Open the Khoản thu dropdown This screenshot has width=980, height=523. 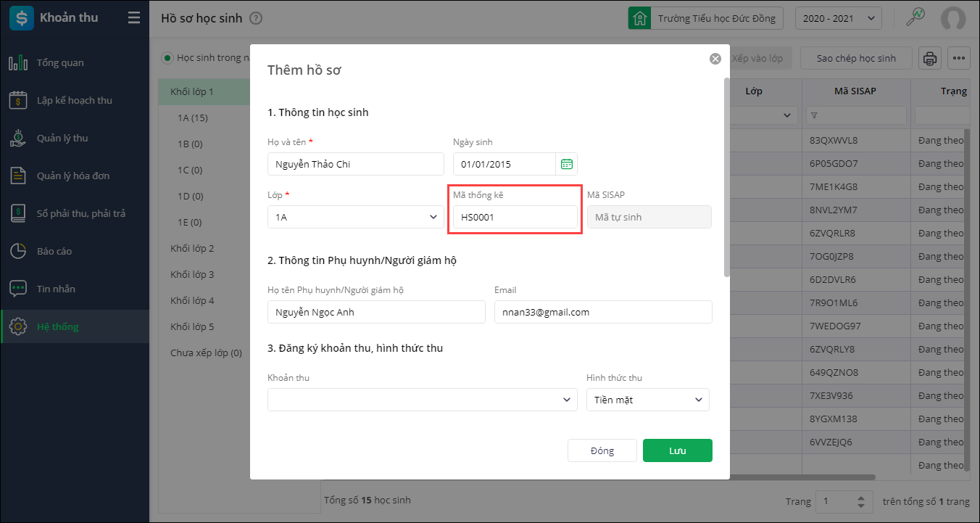tap(423, 400)
